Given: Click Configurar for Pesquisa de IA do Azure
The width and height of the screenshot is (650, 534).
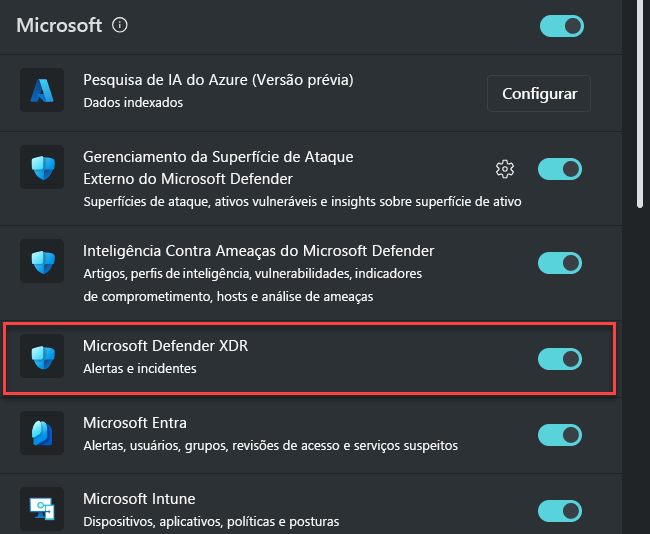Looking at the screenshot, I should coord(539,94).
